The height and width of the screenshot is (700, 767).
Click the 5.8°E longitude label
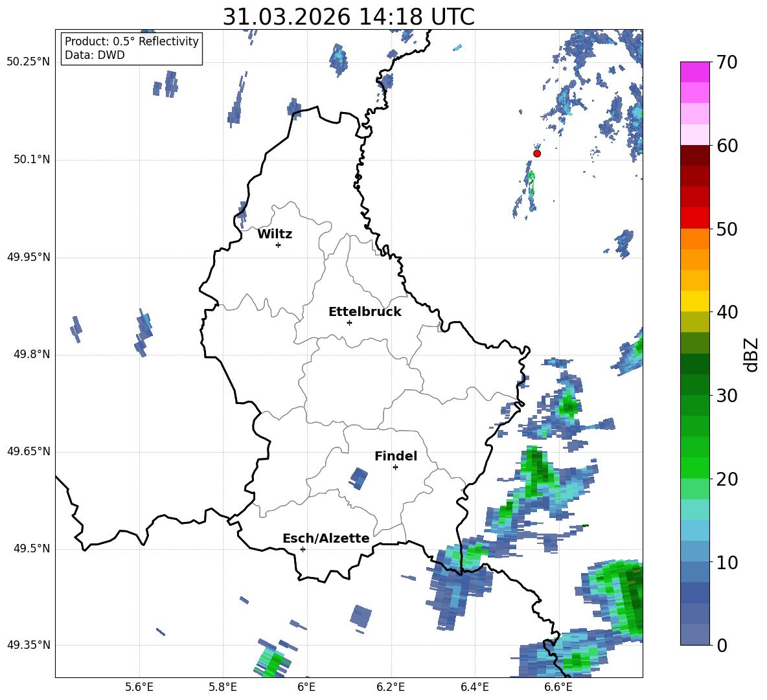[x=223, y=687]
